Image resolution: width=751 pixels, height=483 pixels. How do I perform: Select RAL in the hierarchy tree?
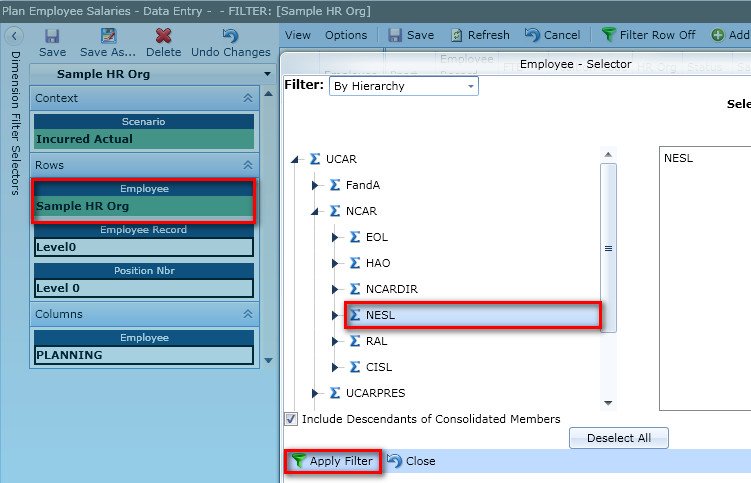coord(376,341)
